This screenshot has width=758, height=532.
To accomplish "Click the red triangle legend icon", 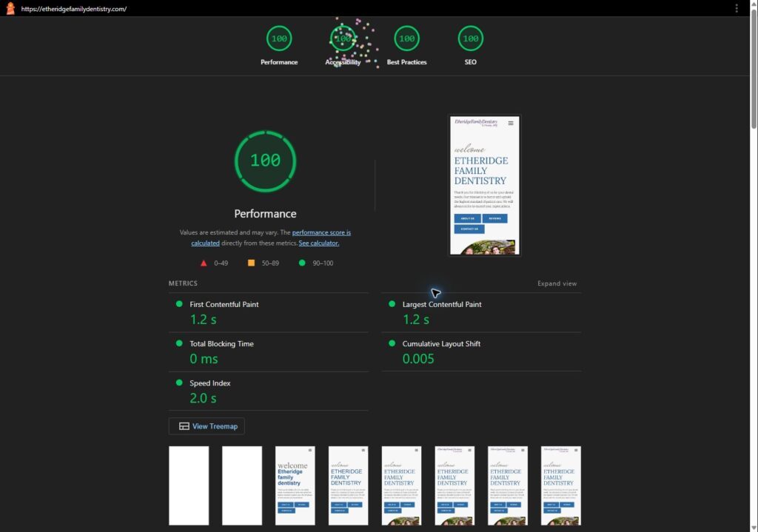I will point(204,263).
